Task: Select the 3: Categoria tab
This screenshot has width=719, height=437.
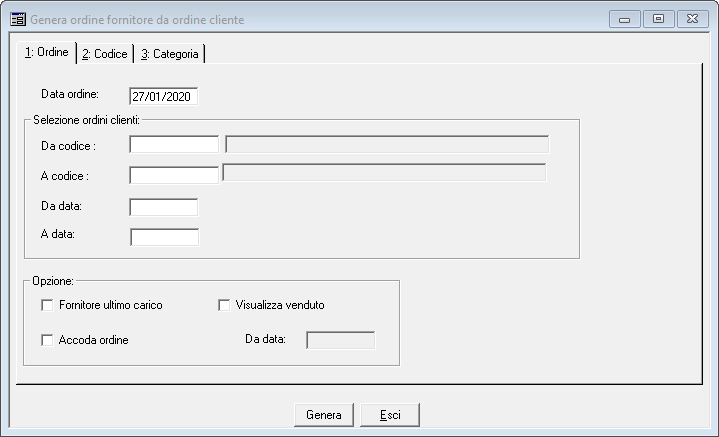Action: (170, 54)
